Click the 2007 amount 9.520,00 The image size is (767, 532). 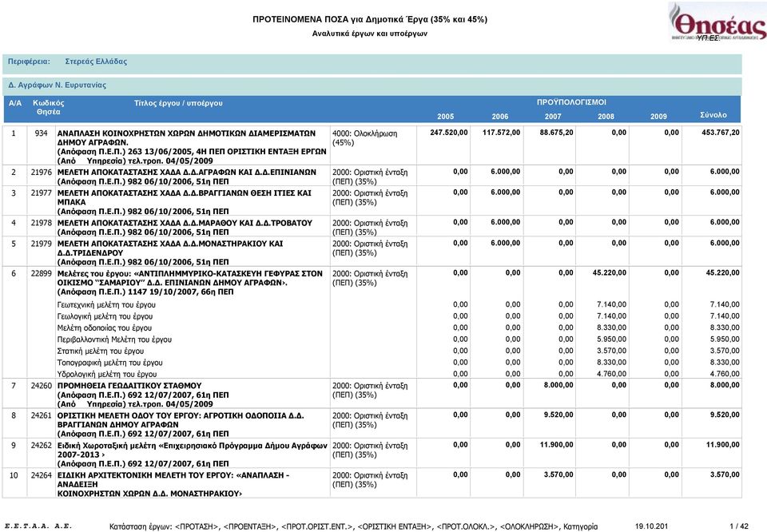[x=558, y=415]
